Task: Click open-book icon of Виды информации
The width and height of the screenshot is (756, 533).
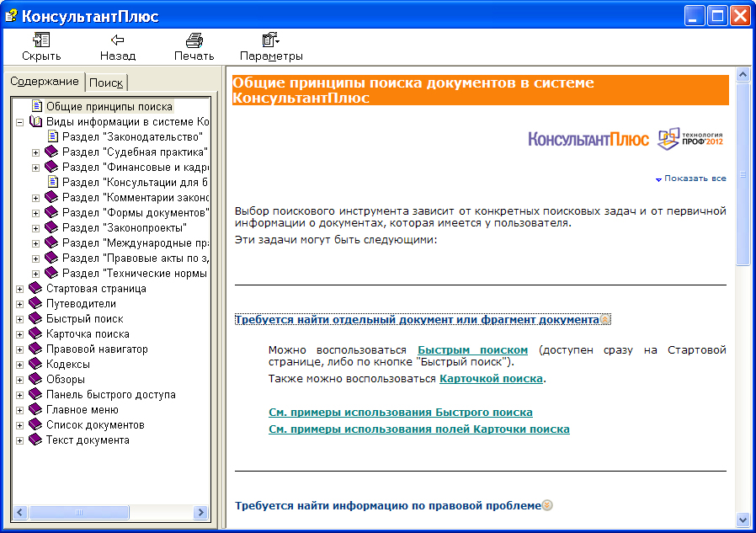Action: (x=36, y=121)
